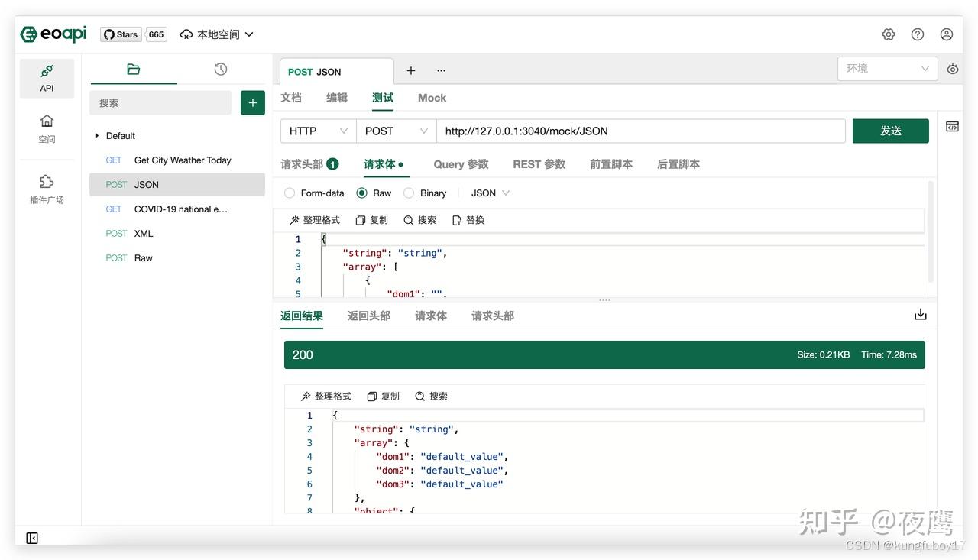Select the Binary radio button

407,193
